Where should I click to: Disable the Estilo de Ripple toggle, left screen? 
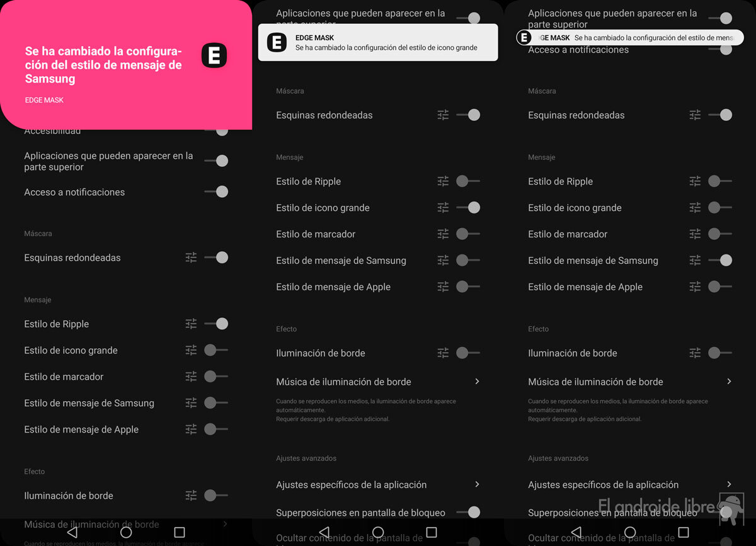(216, 324)
